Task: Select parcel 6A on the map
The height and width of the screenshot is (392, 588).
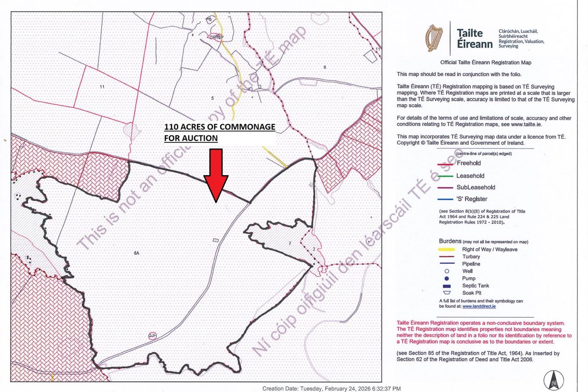Action: (x=136, y=253)
